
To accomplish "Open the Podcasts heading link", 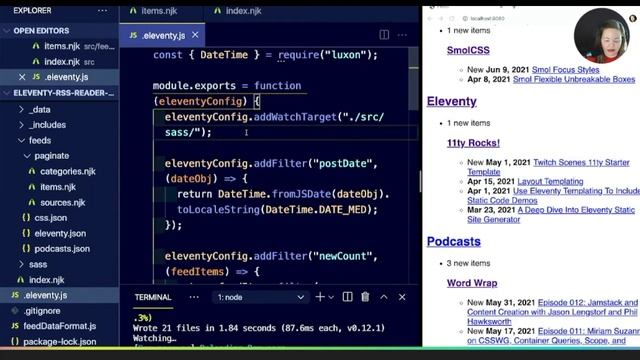I will pos(454,242).
